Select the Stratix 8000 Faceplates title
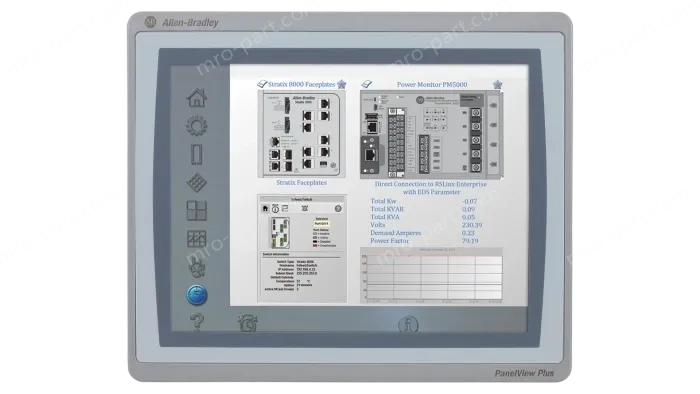This screenshot has width=700, height=394. (301, 84)
